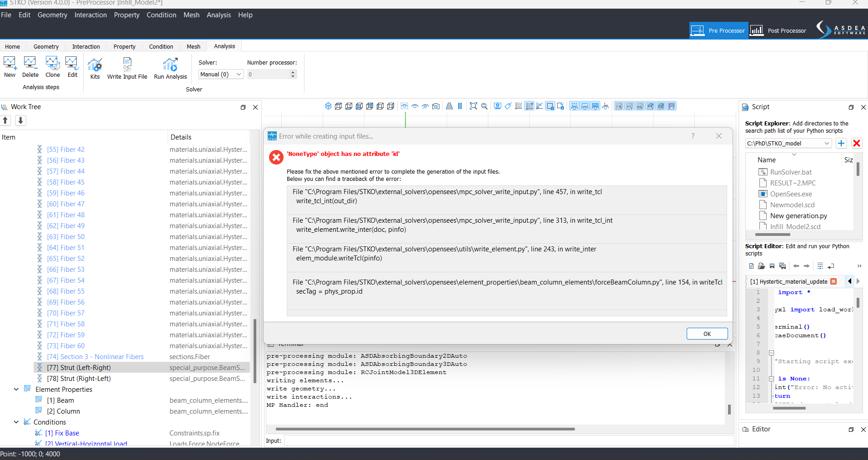Toggle the hidden-eye (crossed) visibility icon

point(425,106)
